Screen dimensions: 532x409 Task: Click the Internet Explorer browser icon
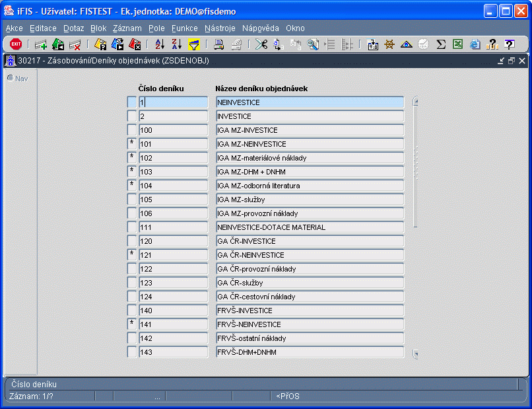click(475, 44)
